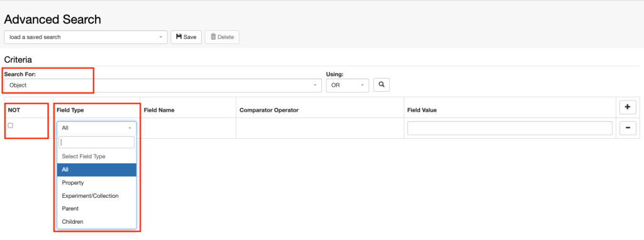This screenshot has width=644, height=240.
Task: Toggle the NOT checkbox
Action: pyautogui.click(x=11, y=126)
